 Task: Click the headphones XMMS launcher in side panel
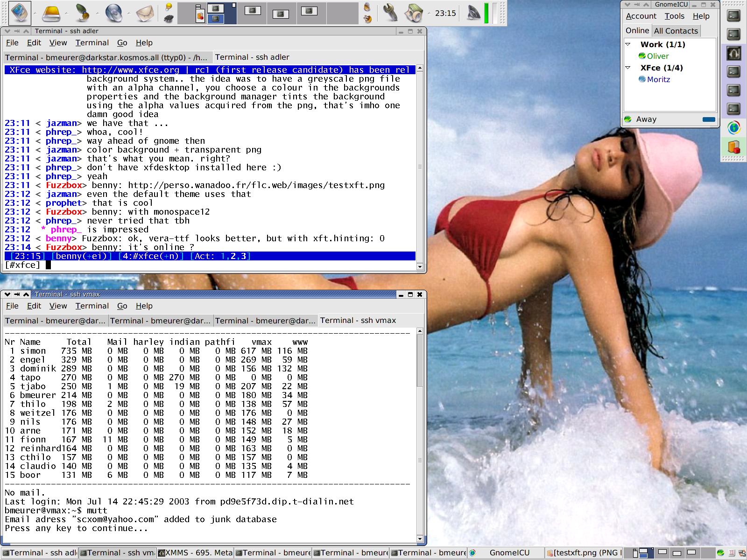[x=734, y=53]
